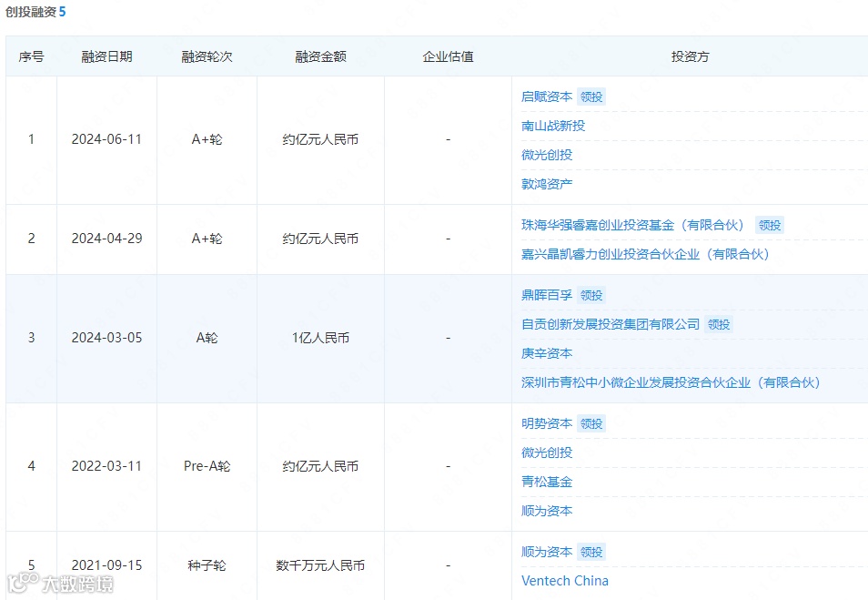
Task: Open investor link 青松基金
Action: click(547, 482)
